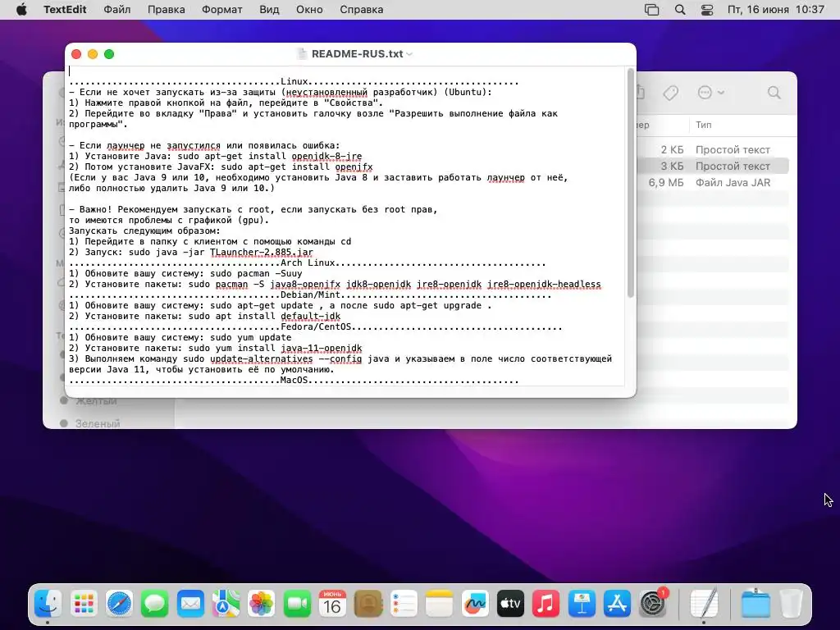
Task: Click the README-RUS.txt window title
Action: [x=358, y=54]
